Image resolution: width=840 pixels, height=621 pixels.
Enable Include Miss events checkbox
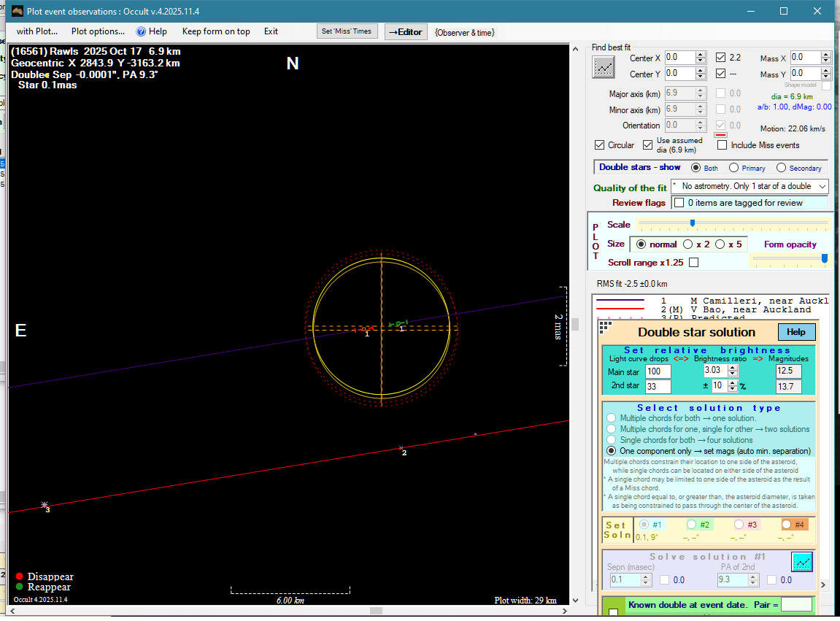click(x=722, y=145)
